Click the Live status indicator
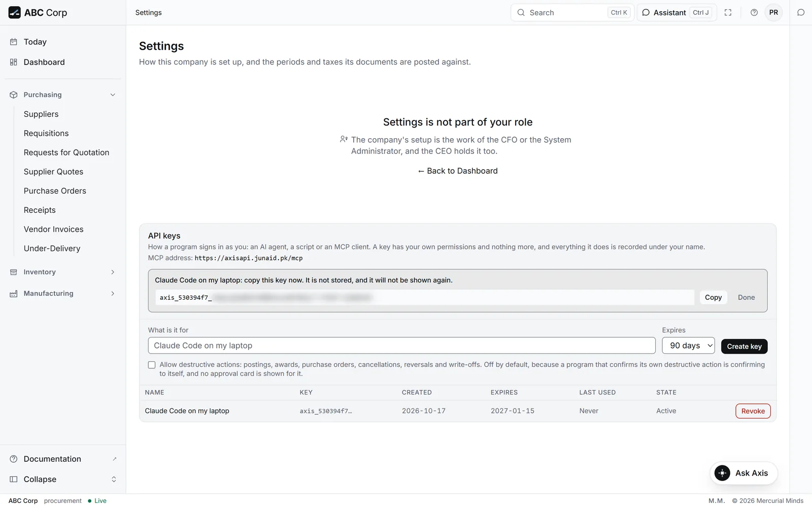 97,501
